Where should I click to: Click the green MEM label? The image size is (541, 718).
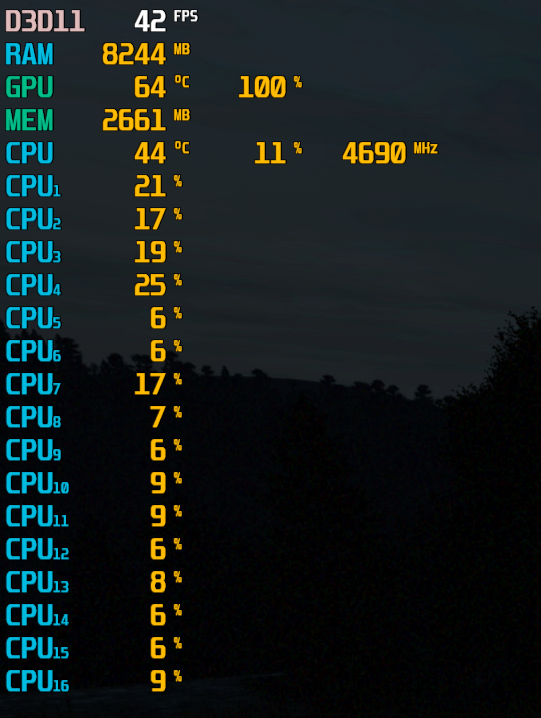[29, 120]
